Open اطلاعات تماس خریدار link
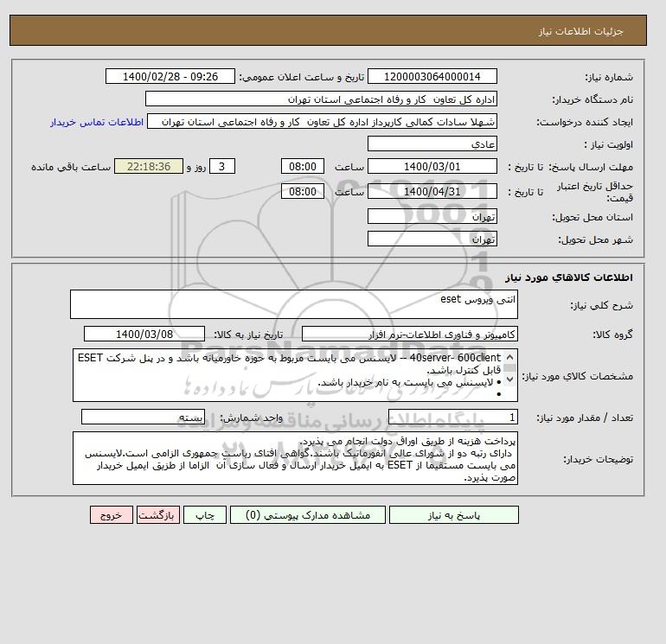This screenshot has height=644, width=666. tap(97, 122)
